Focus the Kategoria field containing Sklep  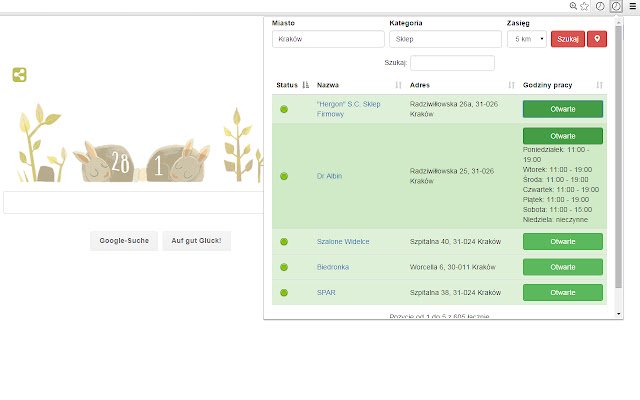click(445, 39)
